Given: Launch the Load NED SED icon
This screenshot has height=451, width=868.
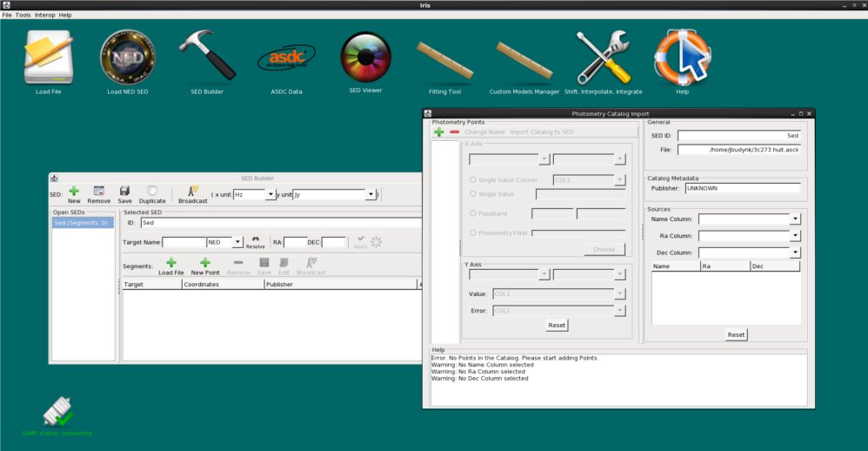Looking at the screenshot, I should (x=128, y=57).
